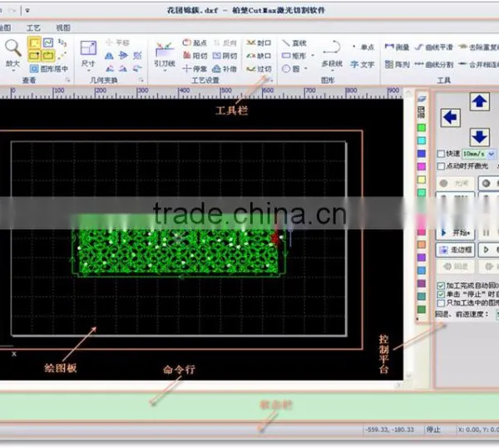The height and width of the screenshot is (448, 499).
Task: Check 只加工选中的图形 checkbox
Action: tap(441, 303)
